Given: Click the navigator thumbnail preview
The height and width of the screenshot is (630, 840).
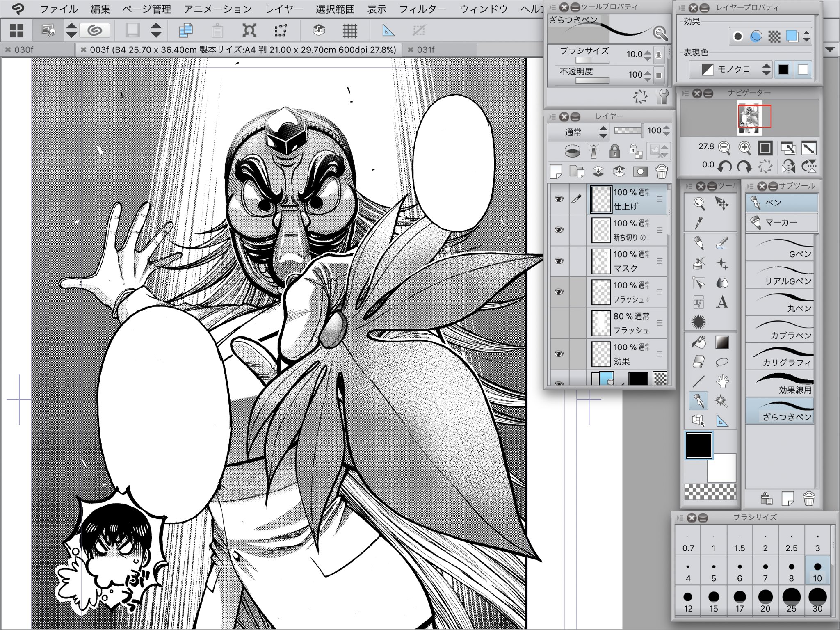Looking at the screenshot, I should point(750,118).
